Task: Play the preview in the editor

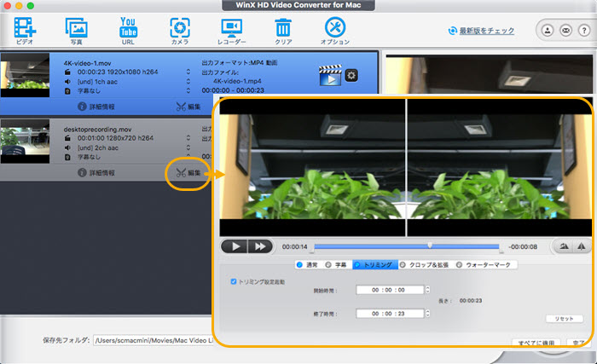Action: (x=235, y=246)
